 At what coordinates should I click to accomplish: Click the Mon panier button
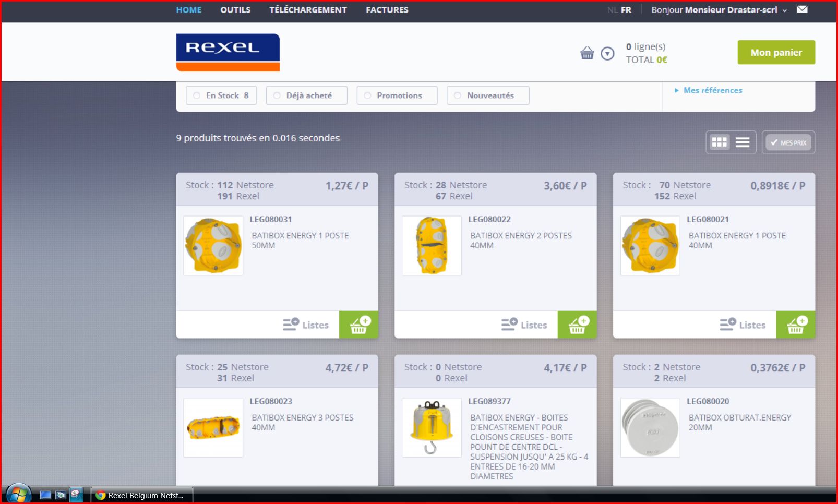pos(776,52)
